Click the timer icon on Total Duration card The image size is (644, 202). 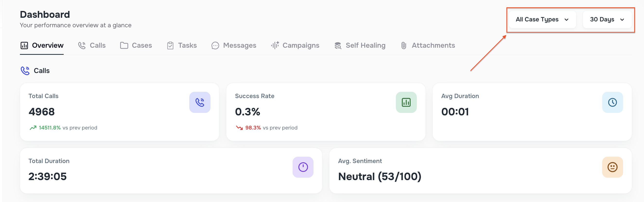tap(303, 167)
